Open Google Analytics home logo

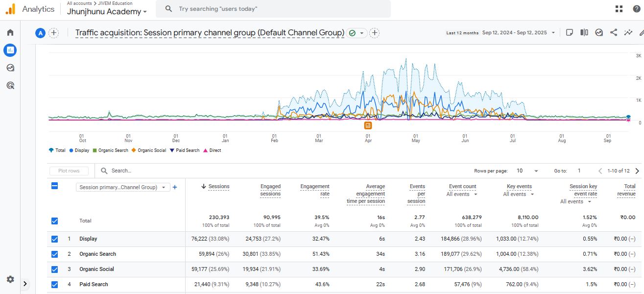pyautogui.click(x=10, y=9)
